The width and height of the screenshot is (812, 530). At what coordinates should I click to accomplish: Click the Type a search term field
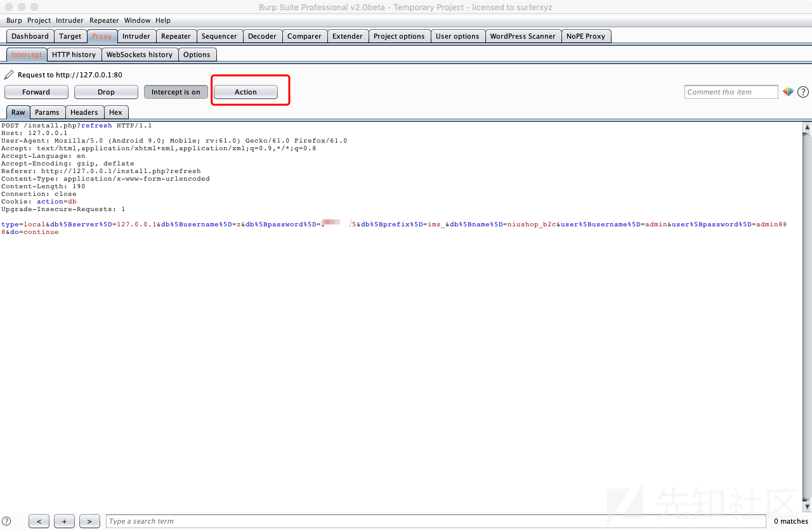[435, 521]
